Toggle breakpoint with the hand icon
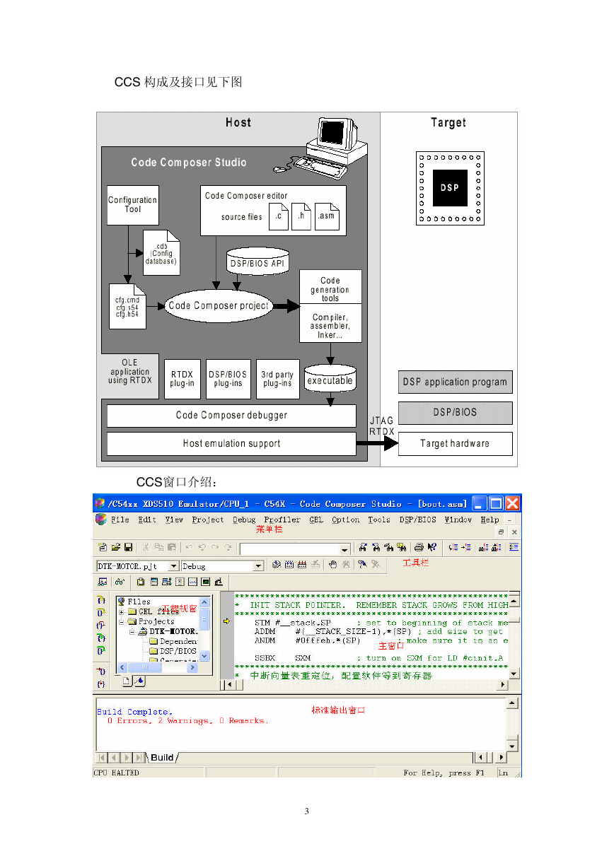 (332, 565)
